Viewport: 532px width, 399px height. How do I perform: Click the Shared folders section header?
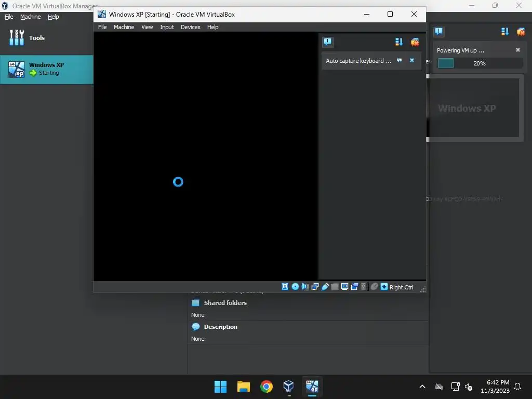[225, 303]
